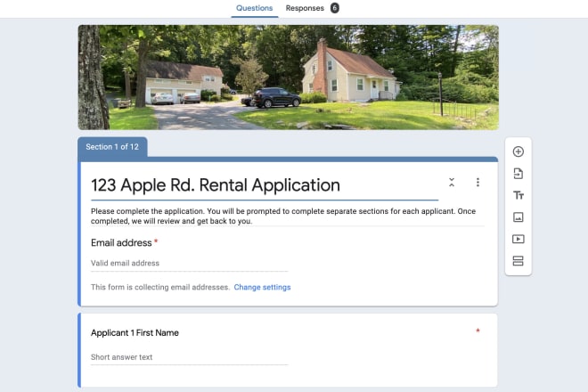Add title and description (Tt icon)
This screenshot has height=392, width=588.
click(519, 195)
